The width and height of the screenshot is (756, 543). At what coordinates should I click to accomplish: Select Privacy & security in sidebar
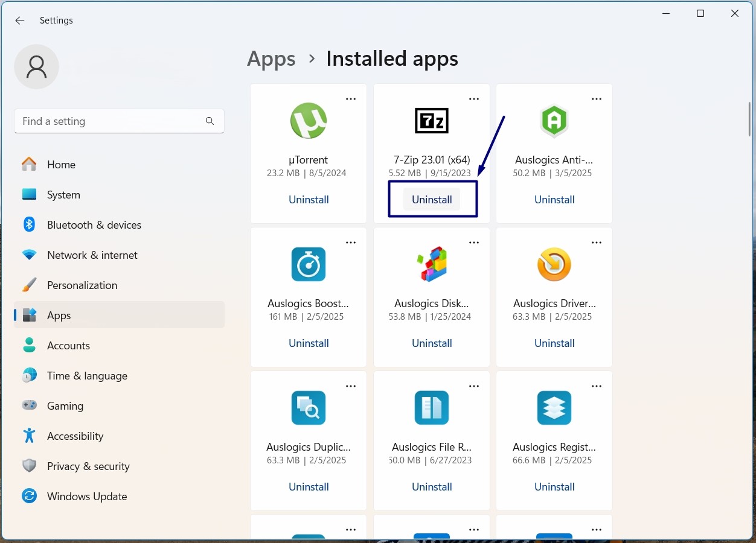[88, 466]
